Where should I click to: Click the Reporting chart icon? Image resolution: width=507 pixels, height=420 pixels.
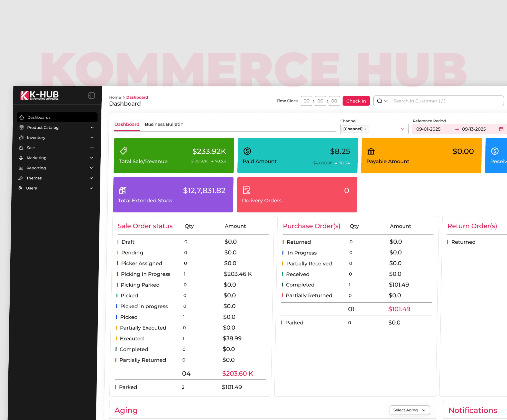coord(21,168)
